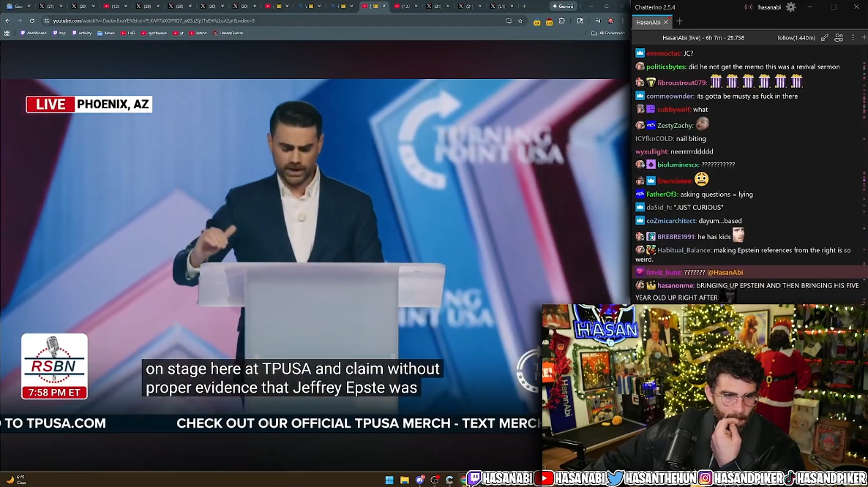Viewport: 868px width, 487px height.
Task: Close the HasanAbi tab in Chatterino
Action: [666, 22]
